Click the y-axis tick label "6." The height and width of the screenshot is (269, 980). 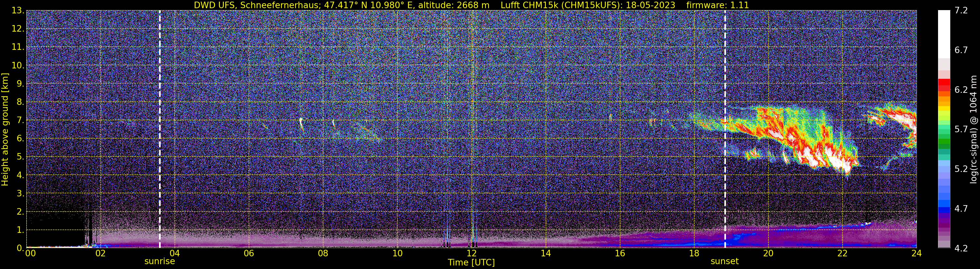point(20,139)
